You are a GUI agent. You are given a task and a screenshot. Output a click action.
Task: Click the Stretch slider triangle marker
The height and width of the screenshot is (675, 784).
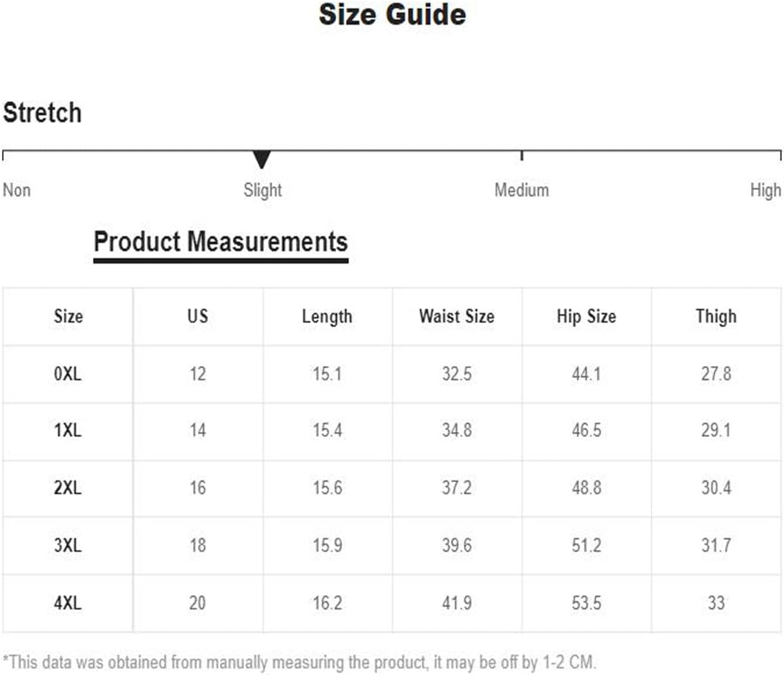tap(262, 159)
